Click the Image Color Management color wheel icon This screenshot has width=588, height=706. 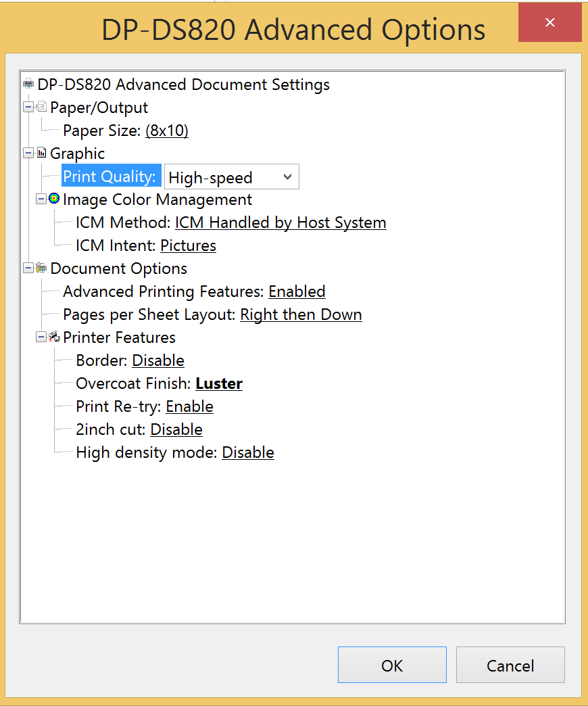(54, 199)
